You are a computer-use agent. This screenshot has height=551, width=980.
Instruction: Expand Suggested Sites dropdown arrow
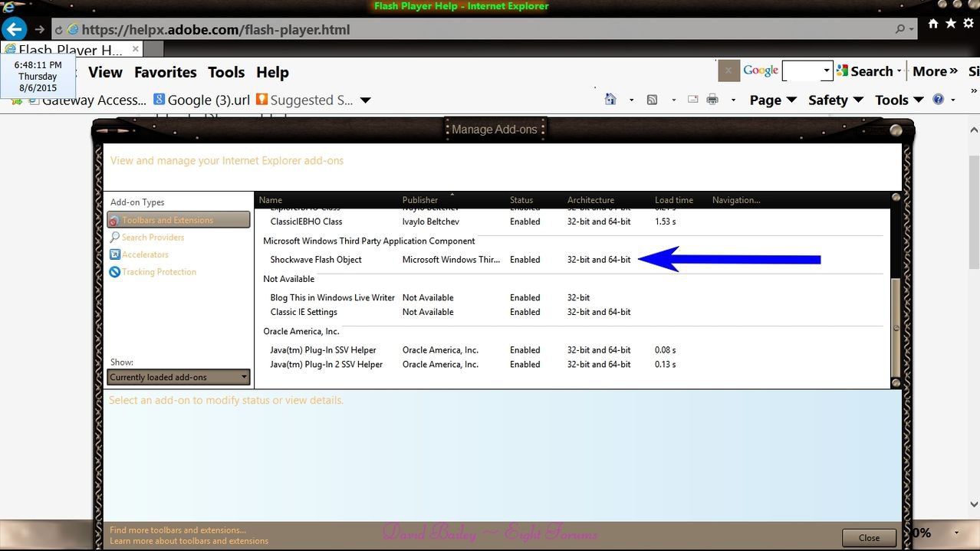pos(366,100)
